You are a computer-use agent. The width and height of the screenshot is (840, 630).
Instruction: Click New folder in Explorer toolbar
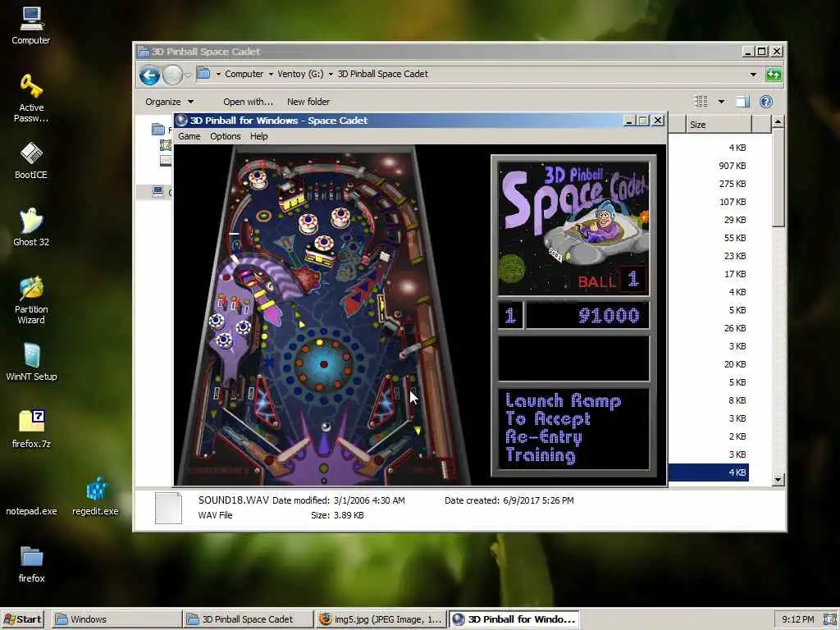308,101
